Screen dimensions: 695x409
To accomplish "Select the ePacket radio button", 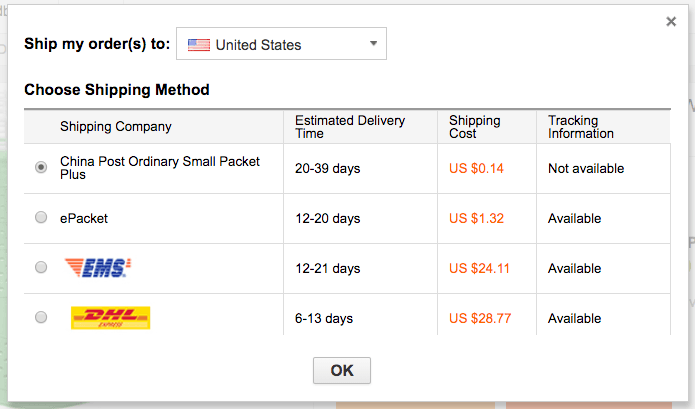I will 41,218.
